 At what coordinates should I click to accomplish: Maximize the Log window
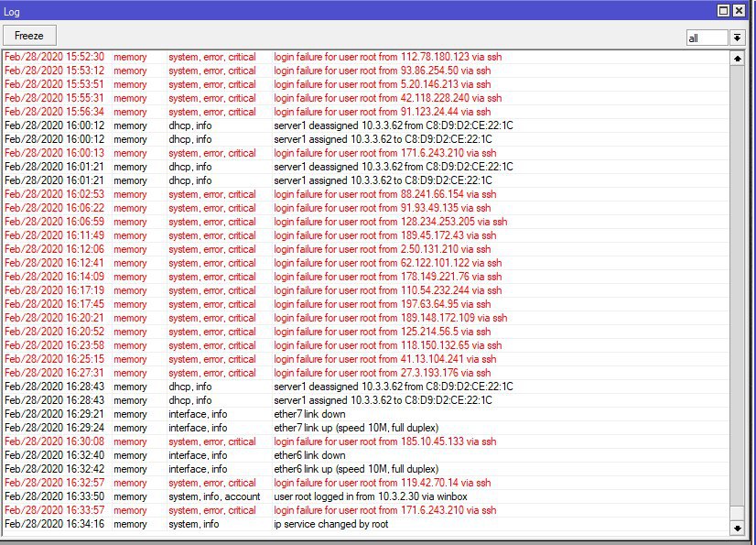(723, 10)
